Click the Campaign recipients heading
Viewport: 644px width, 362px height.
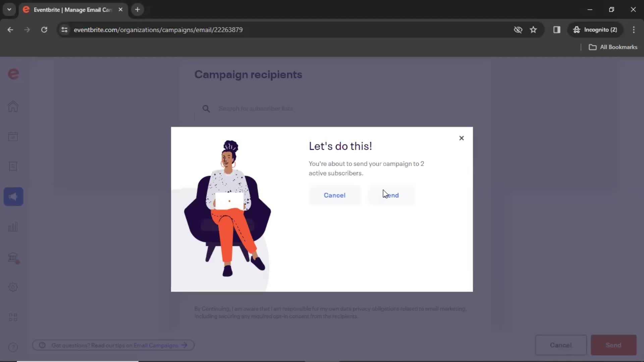point(248,74)
